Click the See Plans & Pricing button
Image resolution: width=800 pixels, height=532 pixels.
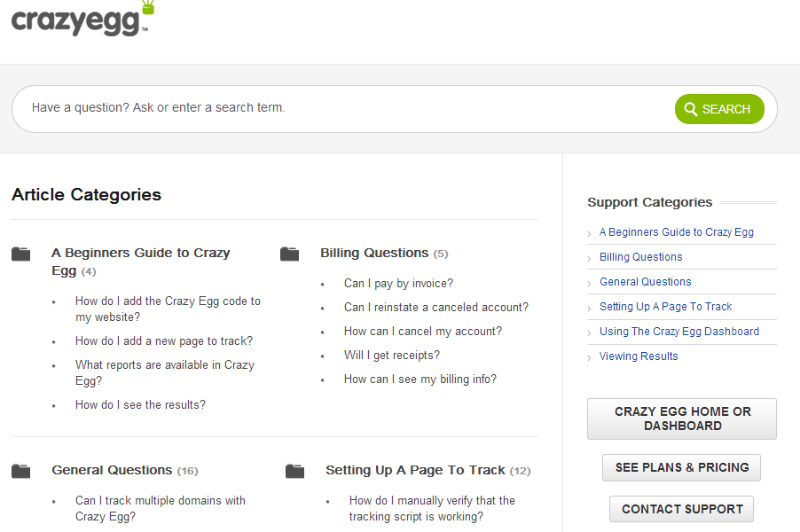pos(682,468)
